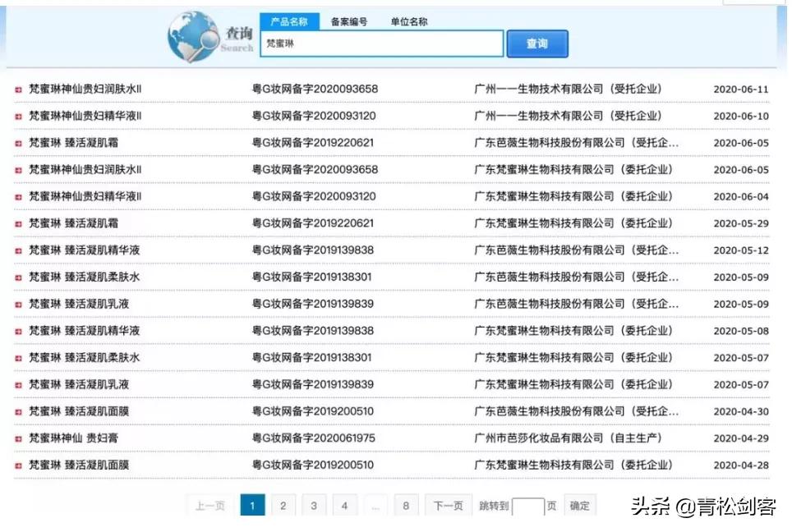Click the red bullet icon on the 2020-04-30 row
This screenshot has height=532, width=792.
pyautogui.click(x=19, y=412)
